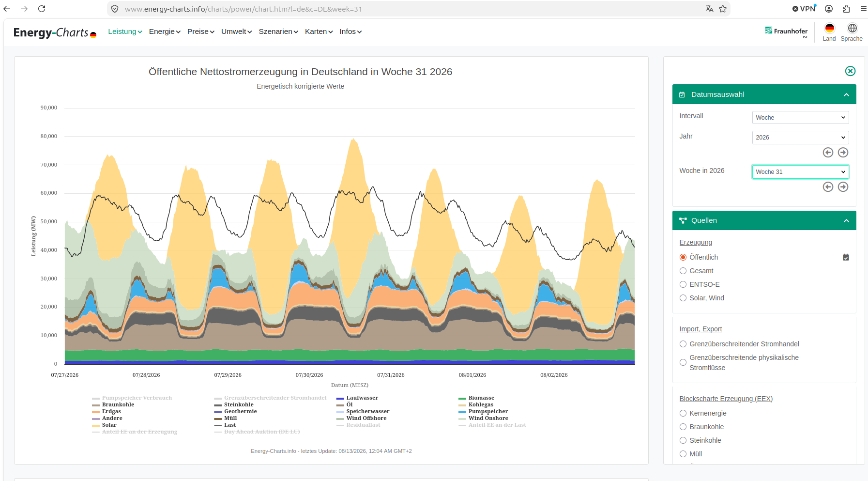Screen dimensions: 868x481
Task: Toggle the Solar legend entry
Action: (x=105, y=425)
